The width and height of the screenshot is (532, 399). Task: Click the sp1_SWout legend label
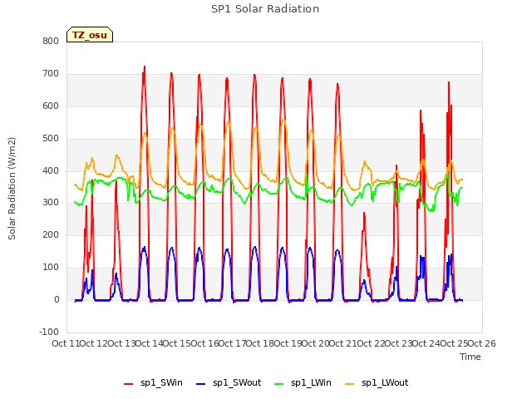click(237, 382)
